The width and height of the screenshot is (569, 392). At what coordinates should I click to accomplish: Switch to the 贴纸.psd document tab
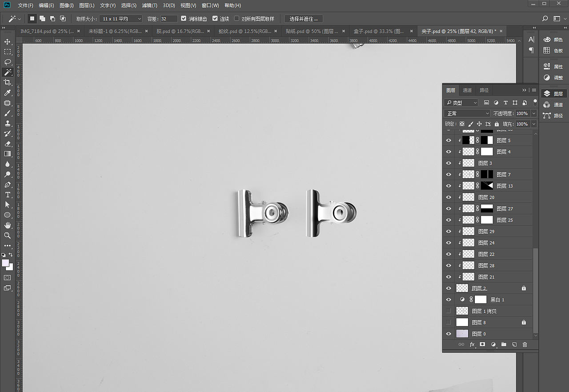316,31
